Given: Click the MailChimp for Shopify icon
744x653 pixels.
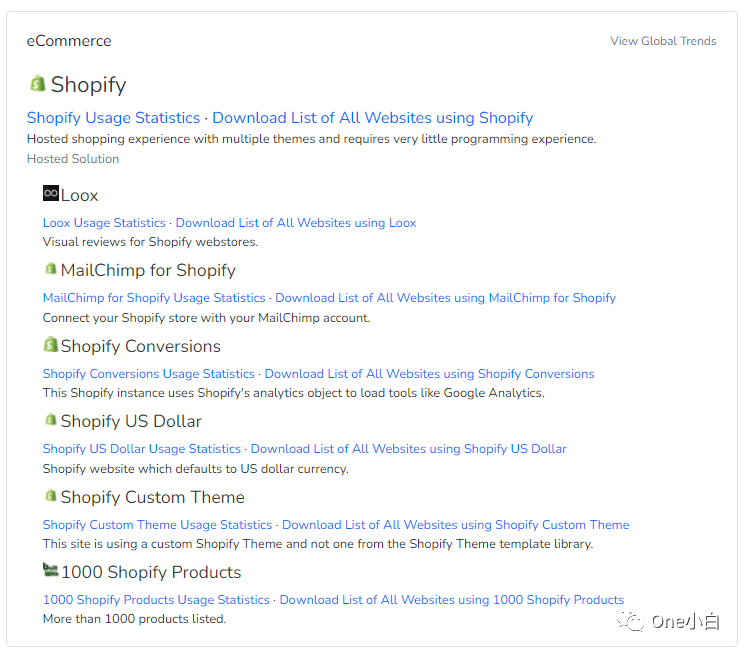Looking at the screenshot, I should pyautogui.click(x=51, y=269).
